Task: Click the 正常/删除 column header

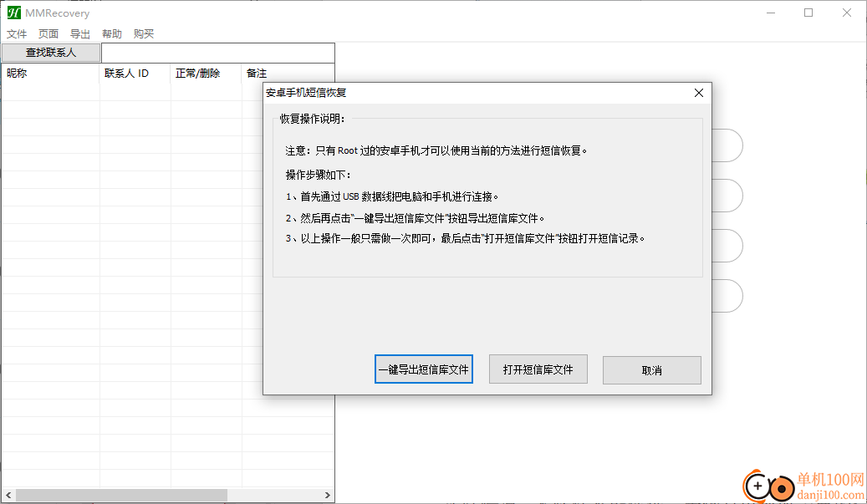Action: point(206,73)
